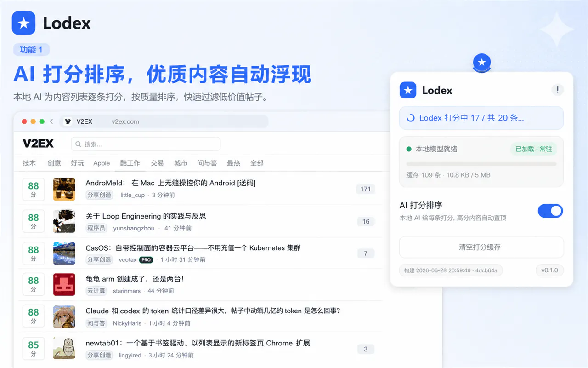This screenshot has height=368, width=588.
Task: Click the Lodex star logo in the page header
Action: [x=24, y=23]
